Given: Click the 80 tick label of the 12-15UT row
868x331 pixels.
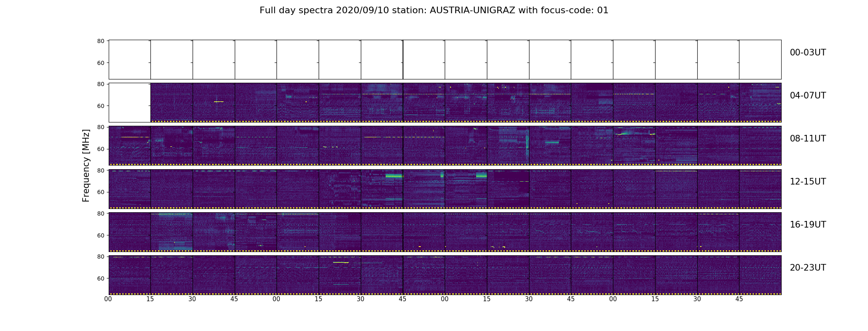Looking at the screenshot, I should (x=100, y=170).
